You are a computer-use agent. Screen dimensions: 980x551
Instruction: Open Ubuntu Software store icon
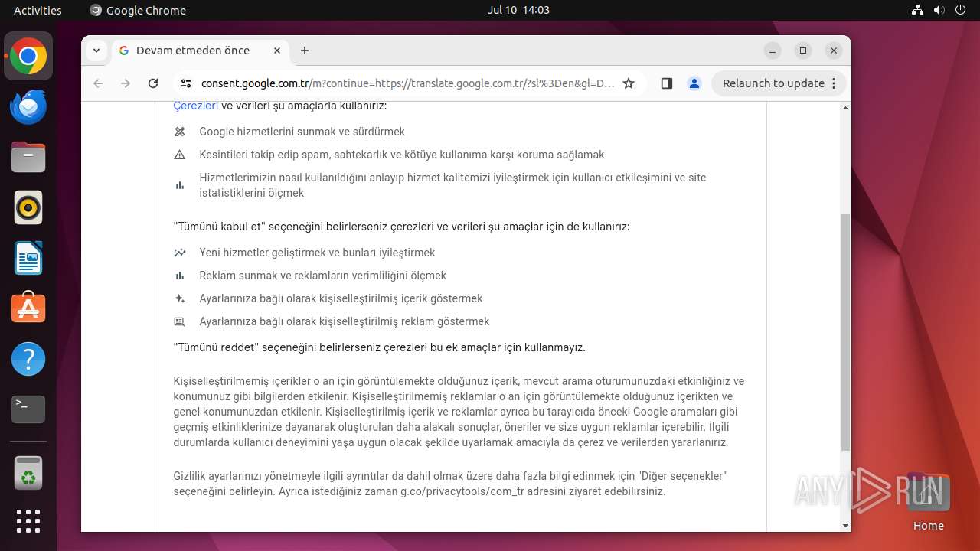28,308
